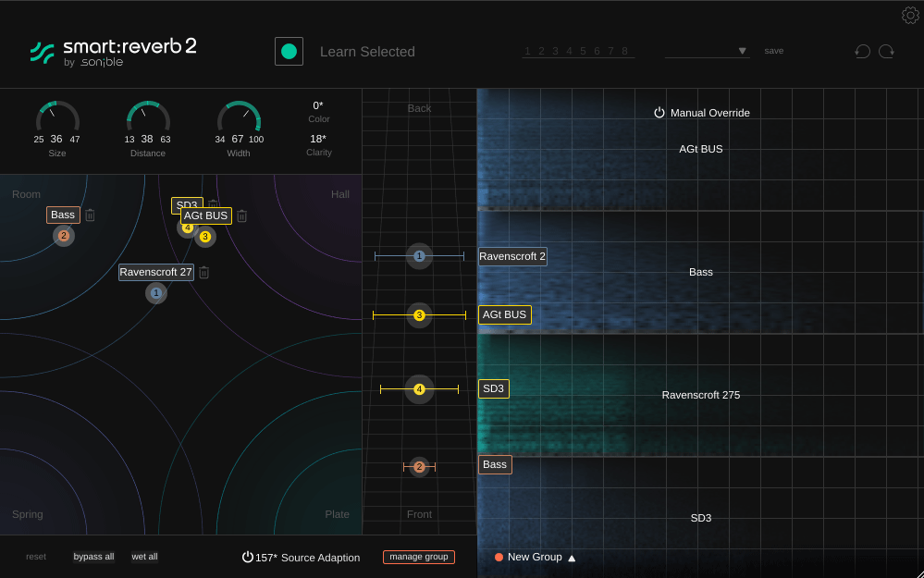Click depth node 1 between Back and Front
Image resolution: width=924 pixels, height=578 pixels.
(x=419, y=256)
